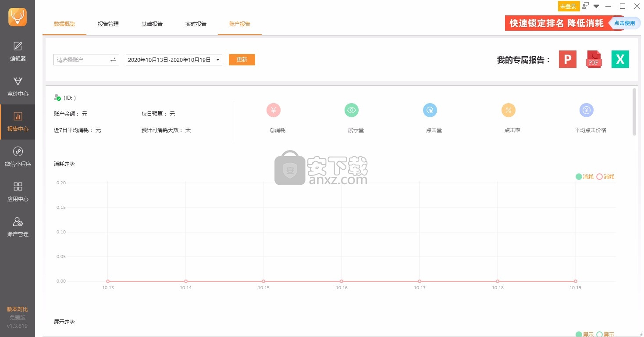Open 账户管理 account management
This screenshot has width=644, height=337.
(18, 227)
